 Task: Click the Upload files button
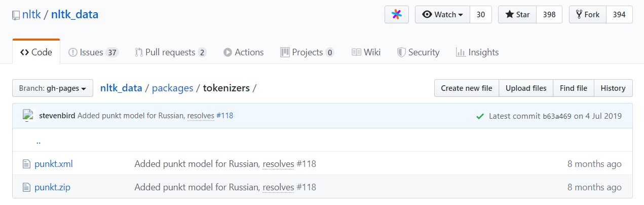pyautogui.click(x=526, y=88)
